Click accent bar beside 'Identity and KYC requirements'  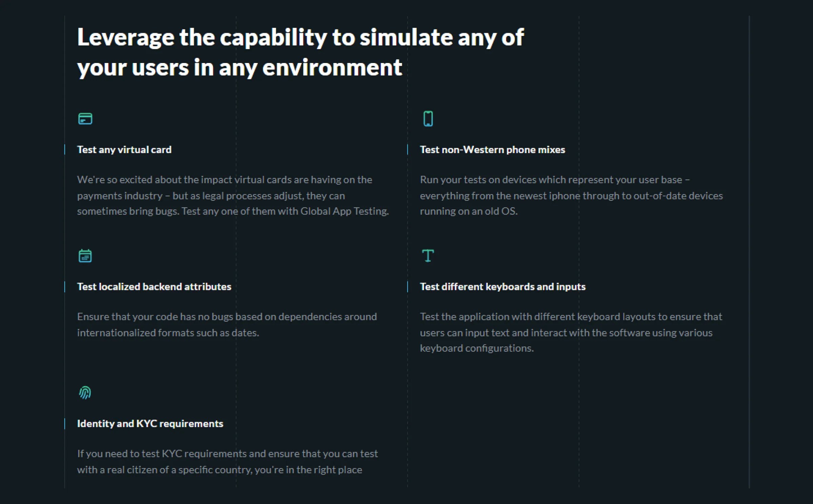(65, 424)
